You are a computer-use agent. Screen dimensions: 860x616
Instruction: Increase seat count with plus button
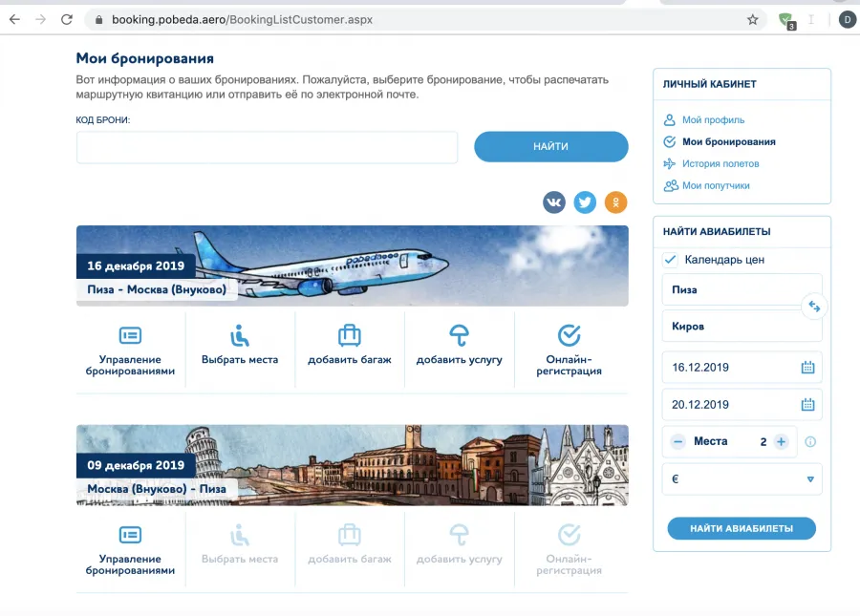click(781, 441)
